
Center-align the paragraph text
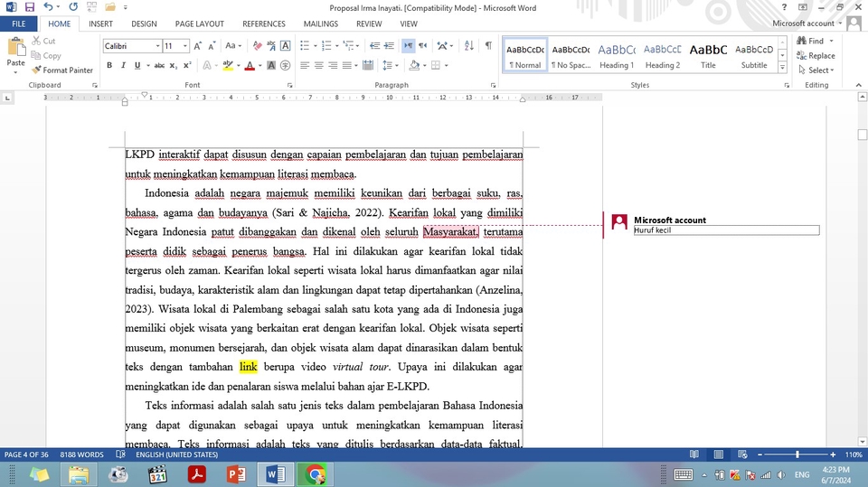point(319,65)
